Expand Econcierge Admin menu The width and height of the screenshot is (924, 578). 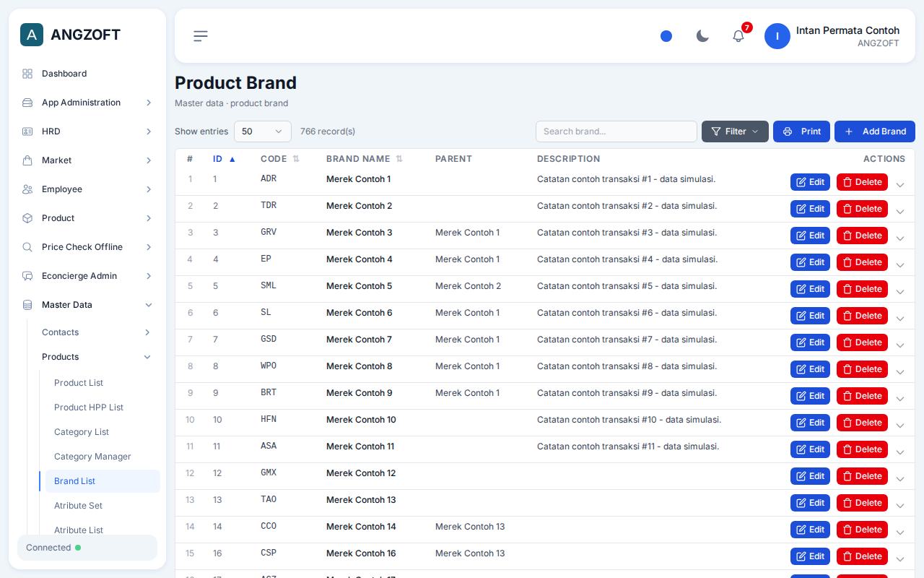click(87, 276)
